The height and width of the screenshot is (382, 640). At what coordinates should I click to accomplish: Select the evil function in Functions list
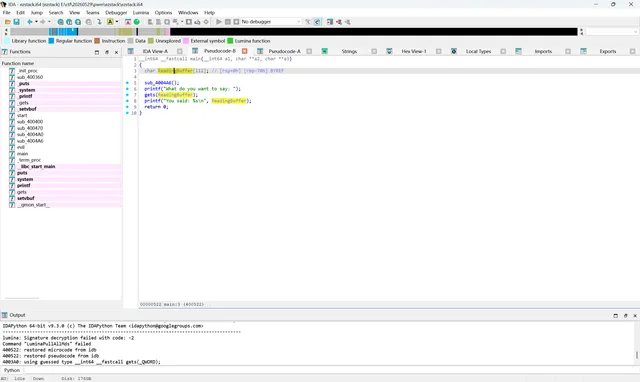(21, 147)
